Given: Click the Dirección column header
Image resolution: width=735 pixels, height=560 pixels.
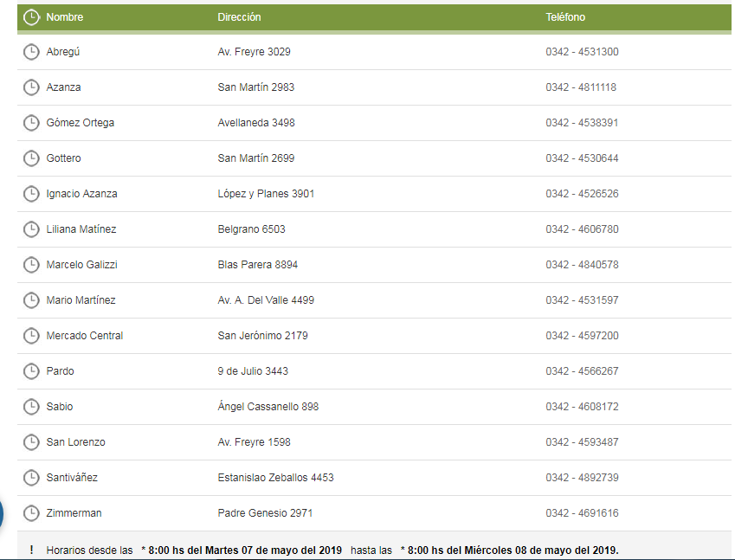Looking at the screenshot, I should (239, 17).
